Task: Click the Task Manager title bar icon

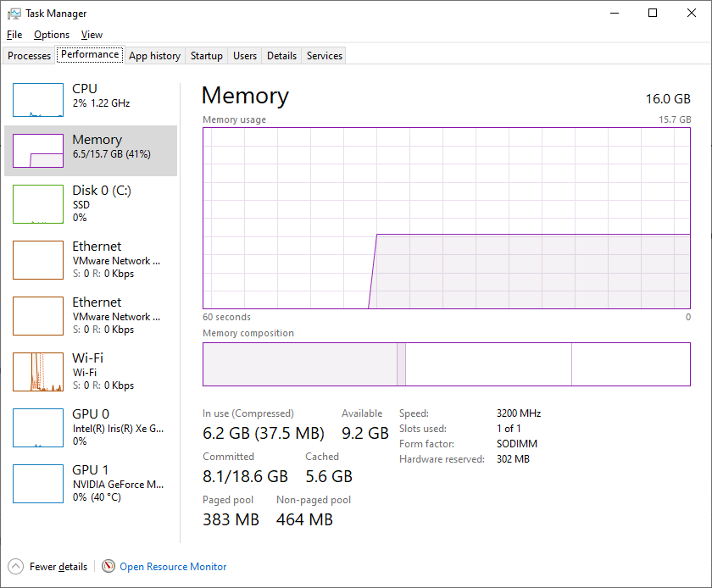Action: click(x=14, y=14)
